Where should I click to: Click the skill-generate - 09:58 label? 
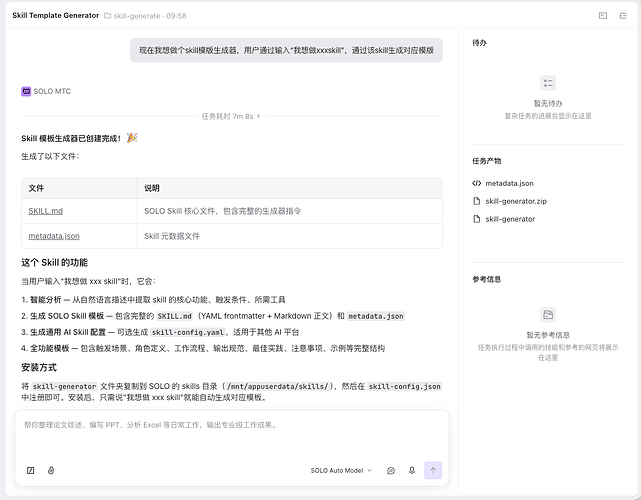(150, 16)
